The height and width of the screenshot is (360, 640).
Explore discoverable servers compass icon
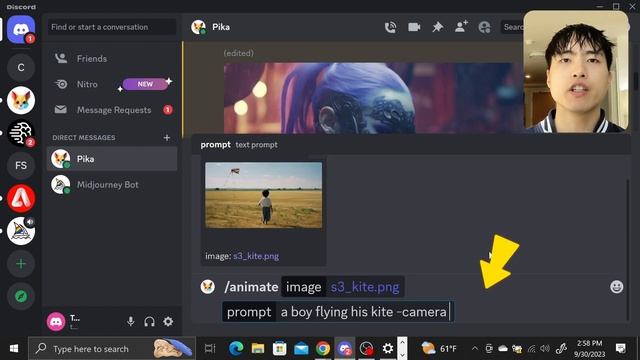pyautogui.click(x=21, y=296)
